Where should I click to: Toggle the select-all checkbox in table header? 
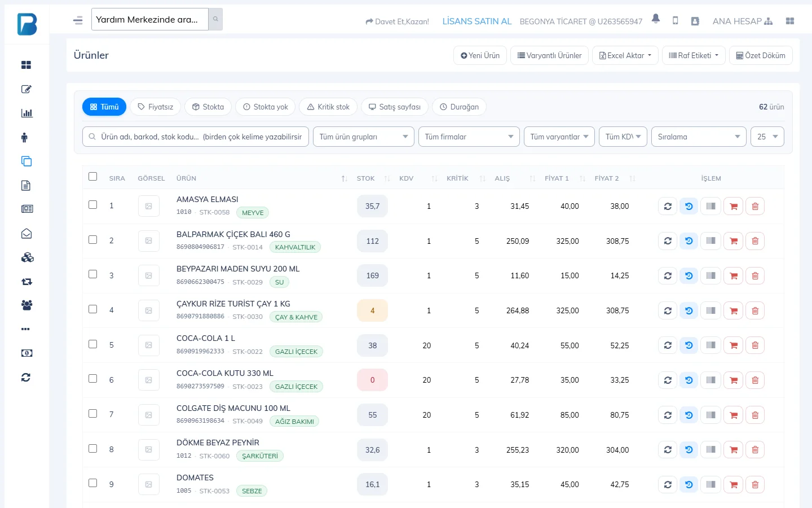pyautogui.click(x=93, y=177)
